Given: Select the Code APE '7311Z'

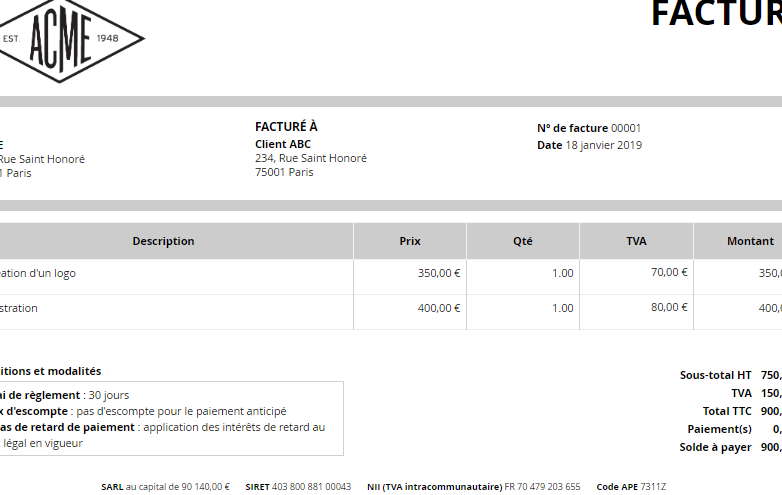Looking at the screenshot, I should [653, 487].
